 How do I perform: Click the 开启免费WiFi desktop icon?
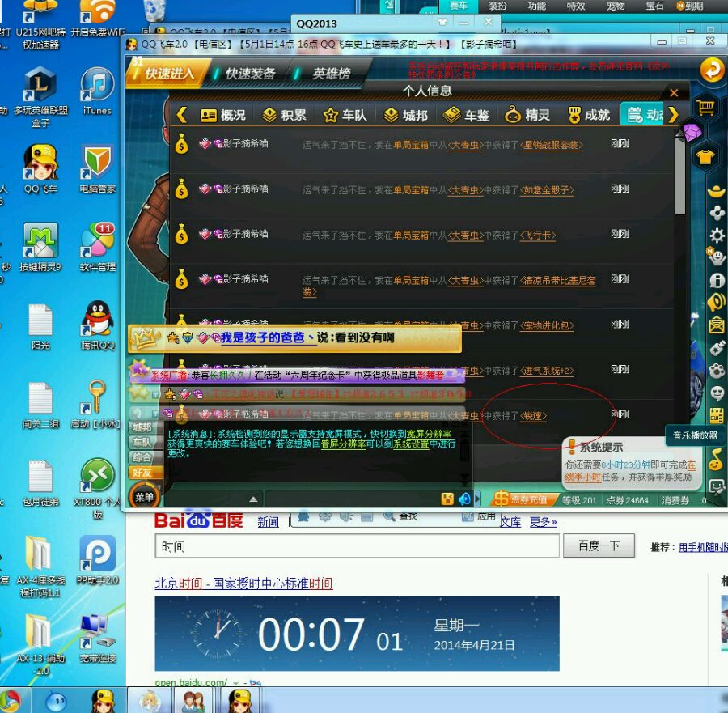coord(97,19)
